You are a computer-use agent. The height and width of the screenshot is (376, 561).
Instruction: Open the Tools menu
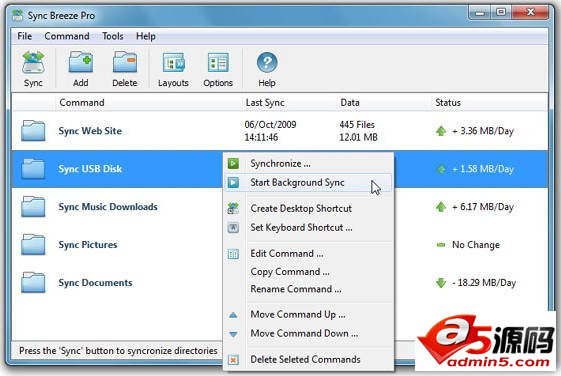[x=113, y=36]
